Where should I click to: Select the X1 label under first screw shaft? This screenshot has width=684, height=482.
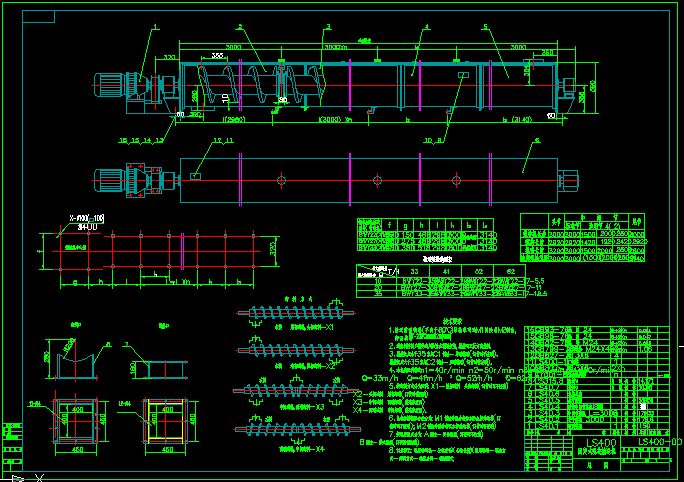[329, 327]
